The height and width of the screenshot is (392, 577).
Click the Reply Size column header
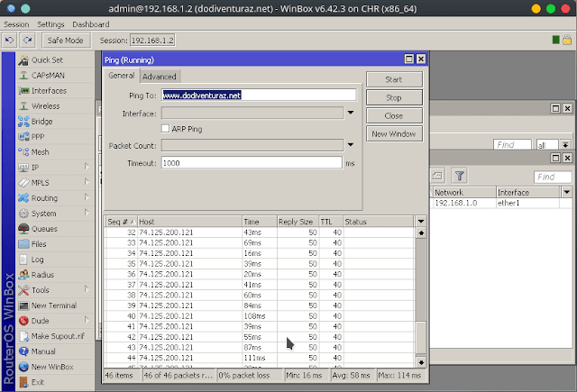click(298, 222)
